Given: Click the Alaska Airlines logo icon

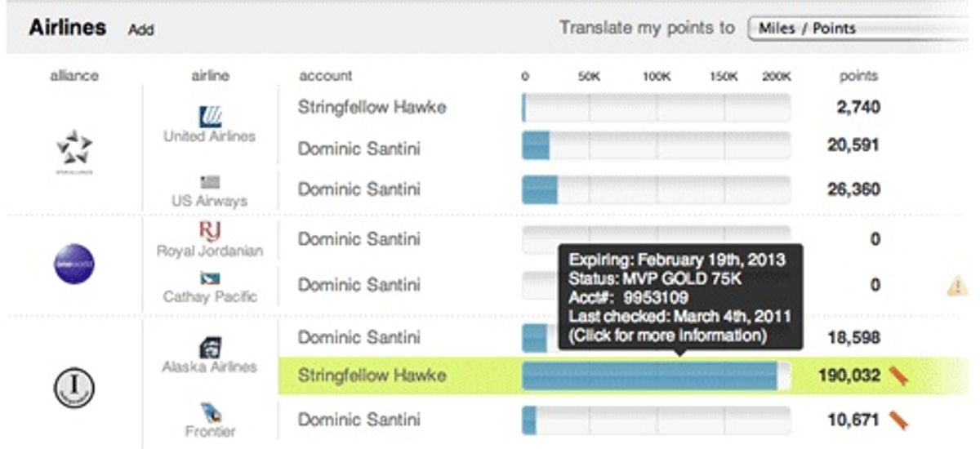Looking at the screenshot, I should point(210,347).
